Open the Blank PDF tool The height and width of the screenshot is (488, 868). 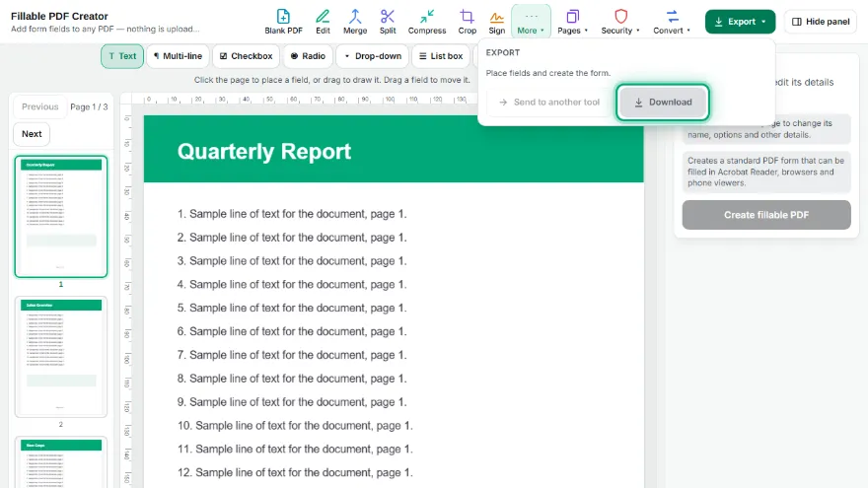click(x=283, y=22)
